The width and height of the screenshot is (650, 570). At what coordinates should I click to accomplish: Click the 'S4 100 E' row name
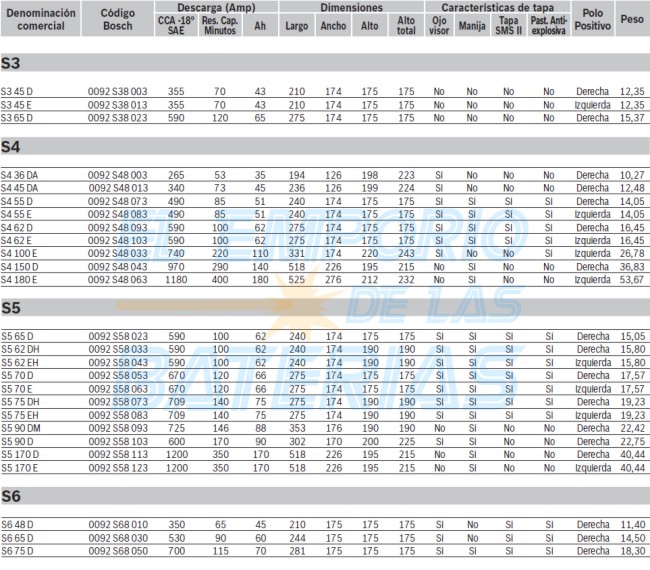[19, 253]
